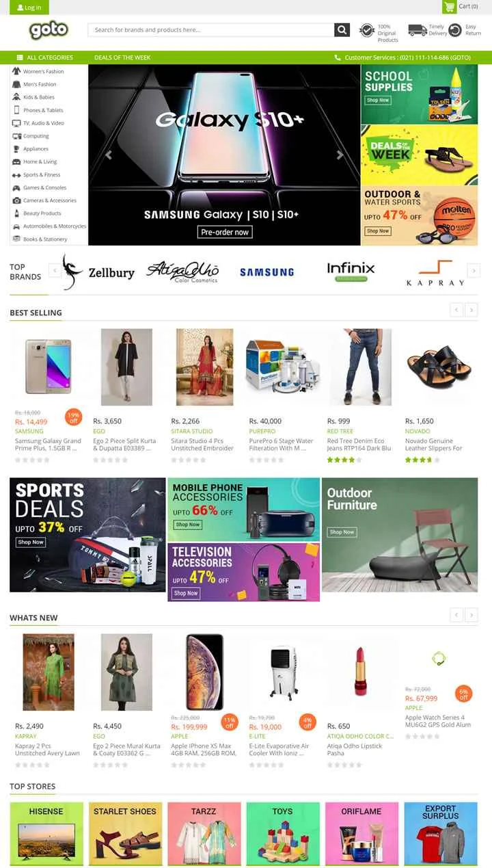Open Games & Consoles gamepad icon

[16, 187]
